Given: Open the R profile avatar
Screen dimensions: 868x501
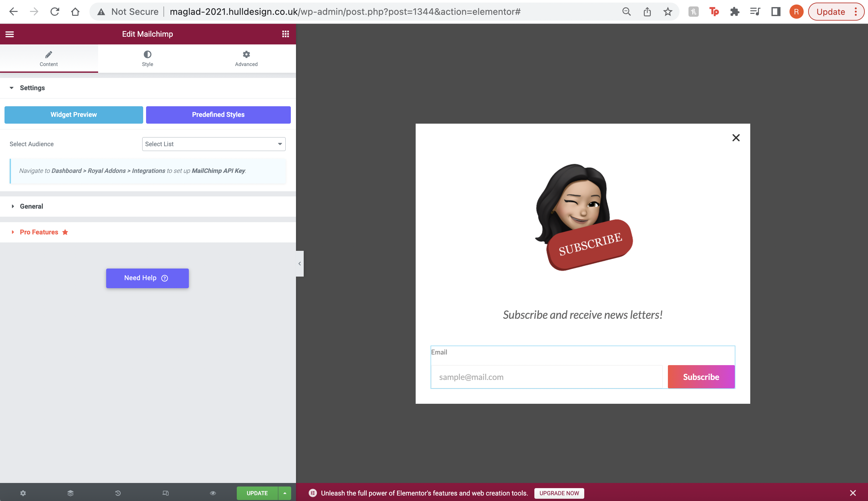Looking at the screenshot, I should pos(797,12).
